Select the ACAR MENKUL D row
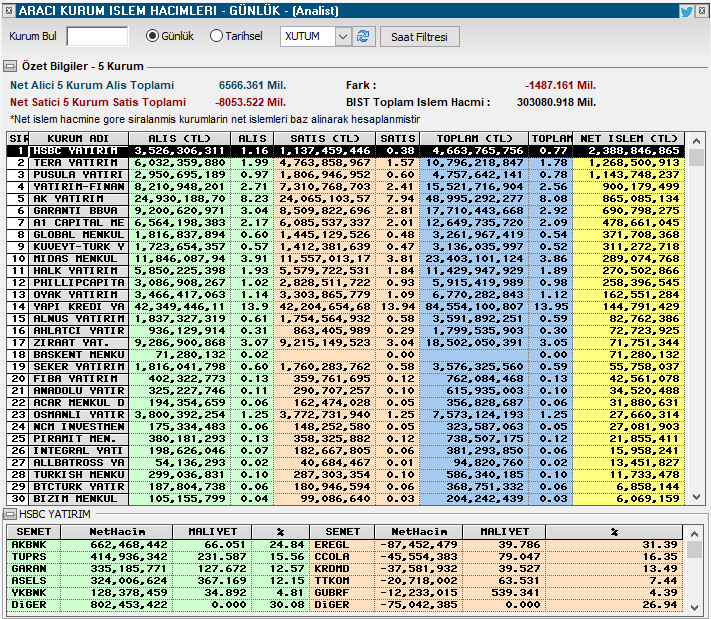The height and width of the screenshot is (619, 711). 346,403
